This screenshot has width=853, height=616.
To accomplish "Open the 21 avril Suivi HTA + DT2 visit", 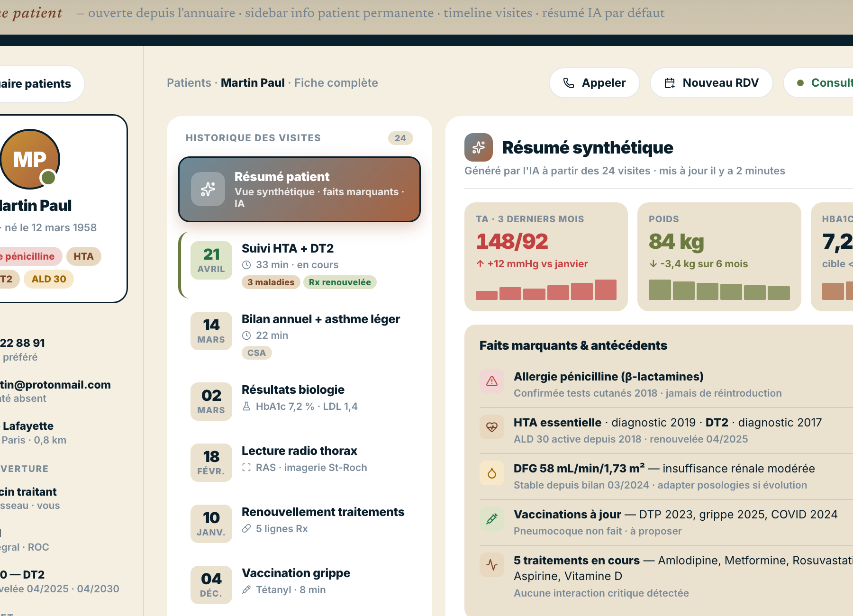I will [x=299, y=265].
